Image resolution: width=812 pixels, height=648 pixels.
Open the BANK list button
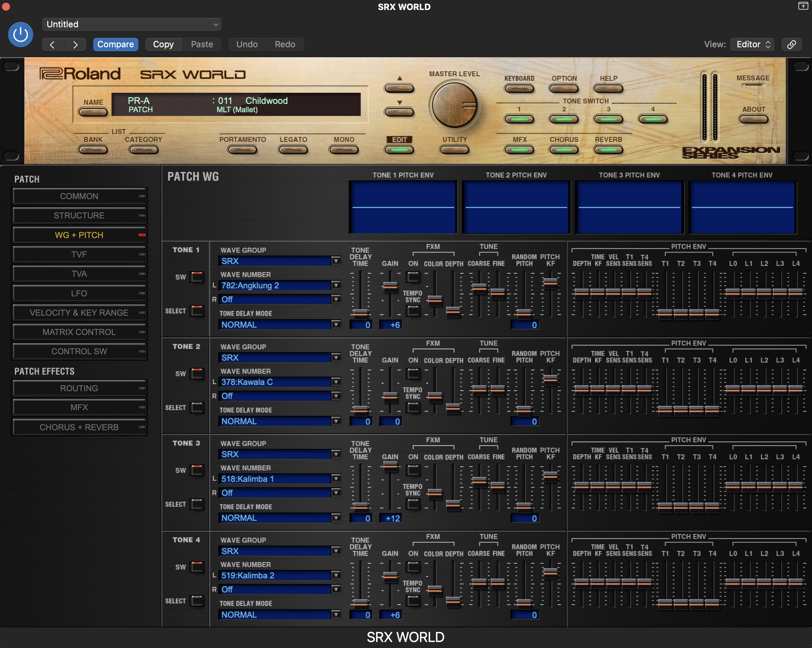coord(93,150)
